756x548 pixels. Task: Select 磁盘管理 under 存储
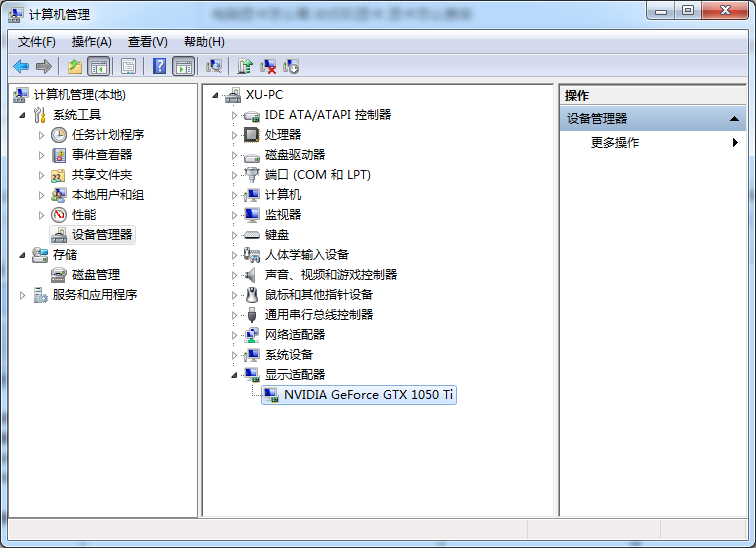pyautogui.click(x=95, y=275)
